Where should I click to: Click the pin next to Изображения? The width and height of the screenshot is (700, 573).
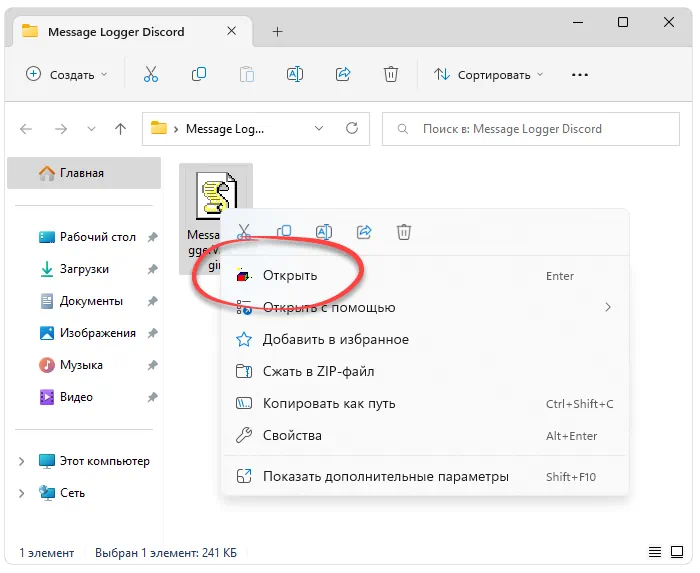(153, 333)
